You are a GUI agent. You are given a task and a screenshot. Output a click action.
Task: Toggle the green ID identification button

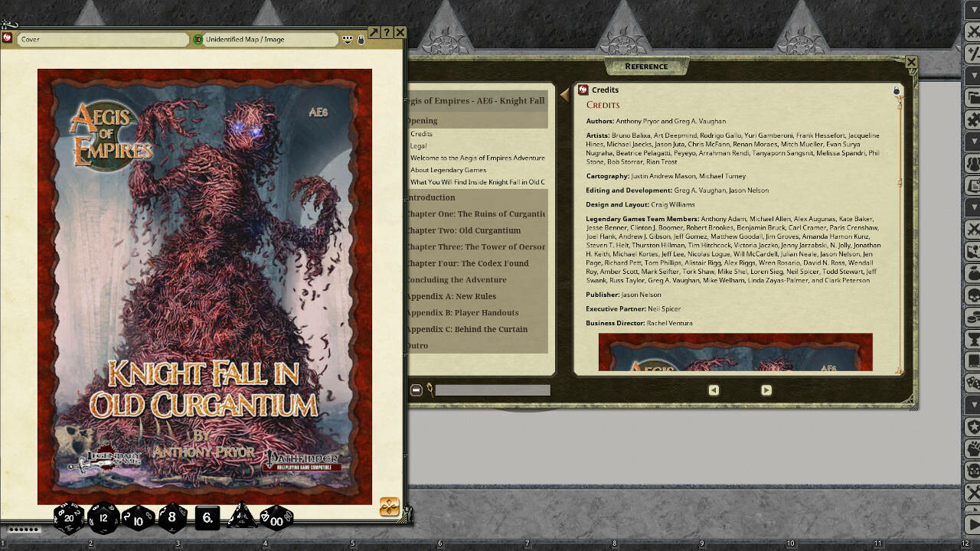coord(198,39)
